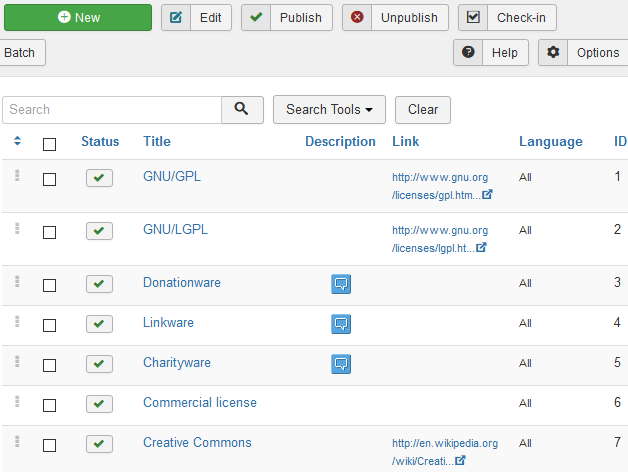Screen dimensions: 628x472
Task: Click the Clear button
Action: point(423,109)
